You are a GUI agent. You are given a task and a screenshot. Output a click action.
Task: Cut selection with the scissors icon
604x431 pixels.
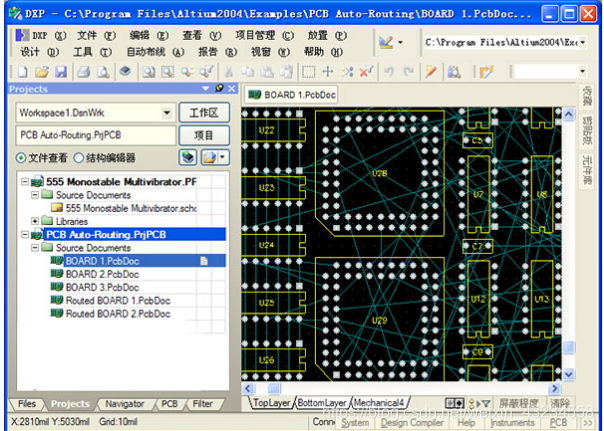(229, 72)
